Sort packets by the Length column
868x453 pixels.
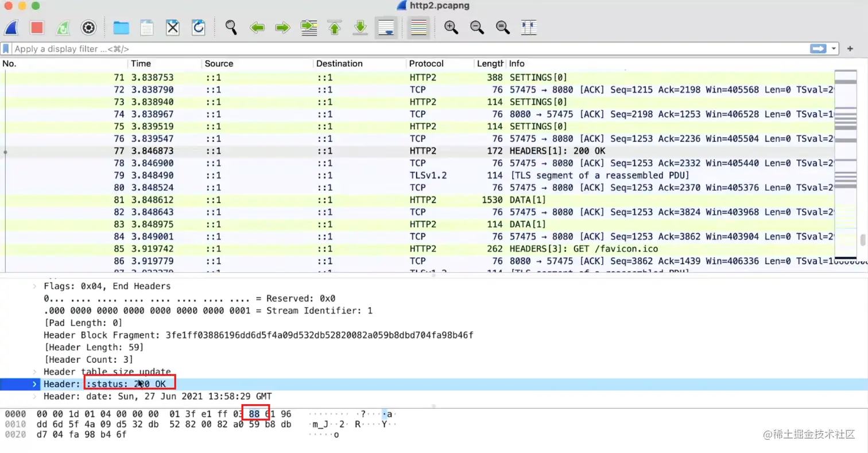[x=490, y=64]
